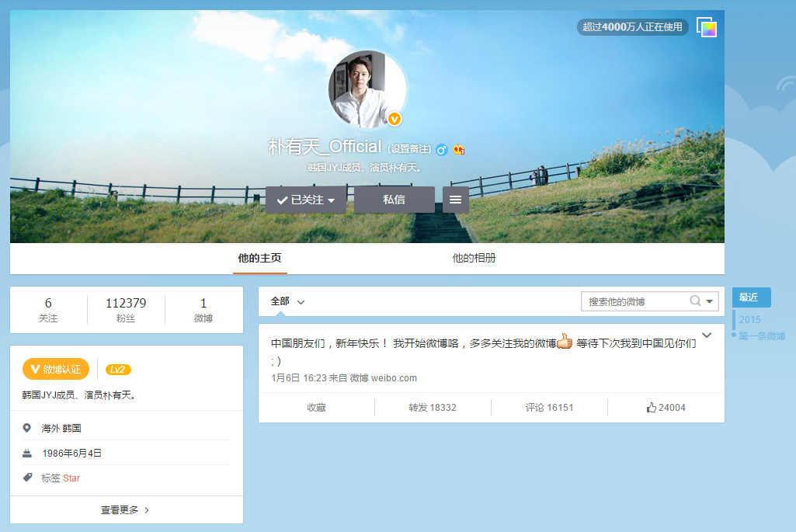Open the 112379 粉丝 followers list
The height and width of the screenshot is (532, 796).
point(126,310)
